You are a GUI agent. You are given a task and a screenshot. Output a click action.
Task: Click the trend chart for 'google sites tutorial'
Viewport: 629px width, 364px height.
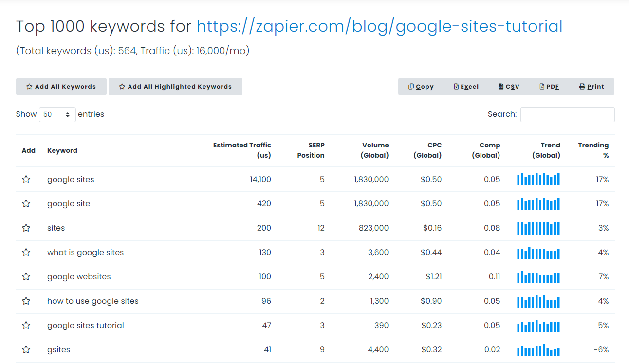538,325
